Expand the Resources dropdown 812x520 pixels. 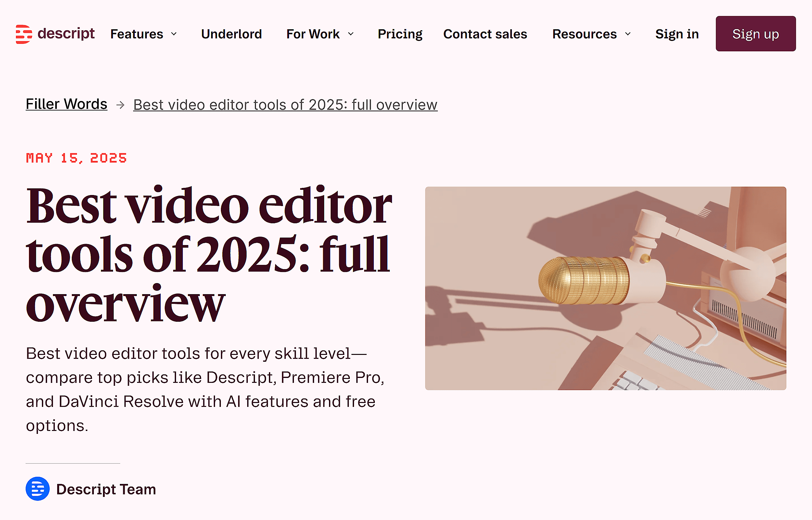(x=628, y=34)
